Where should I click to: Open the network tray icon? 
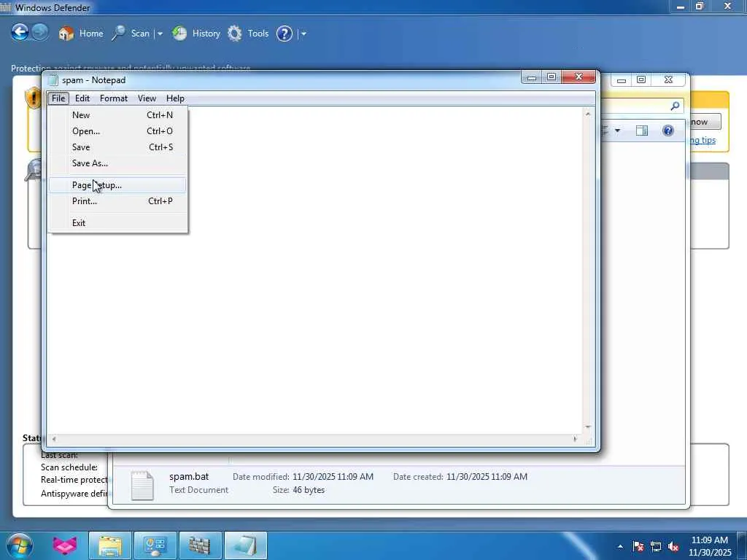[x=656, y=547]
